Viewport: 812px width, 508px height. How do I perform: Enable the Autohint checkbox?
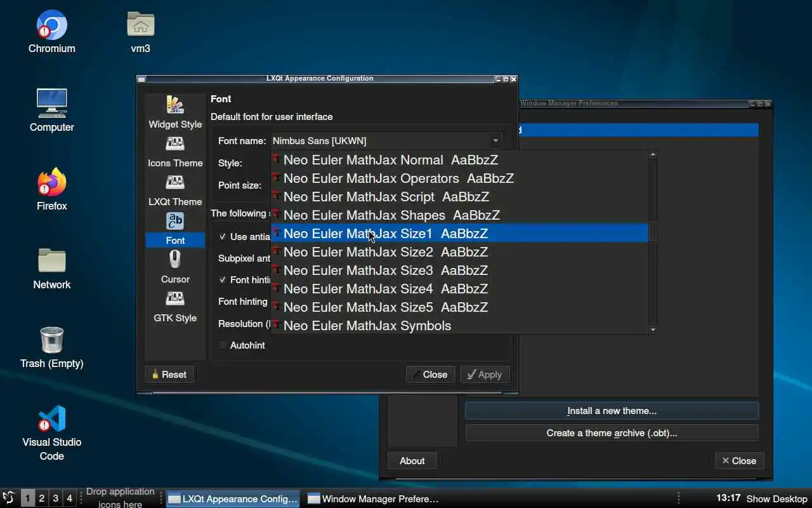pos(223,345)
